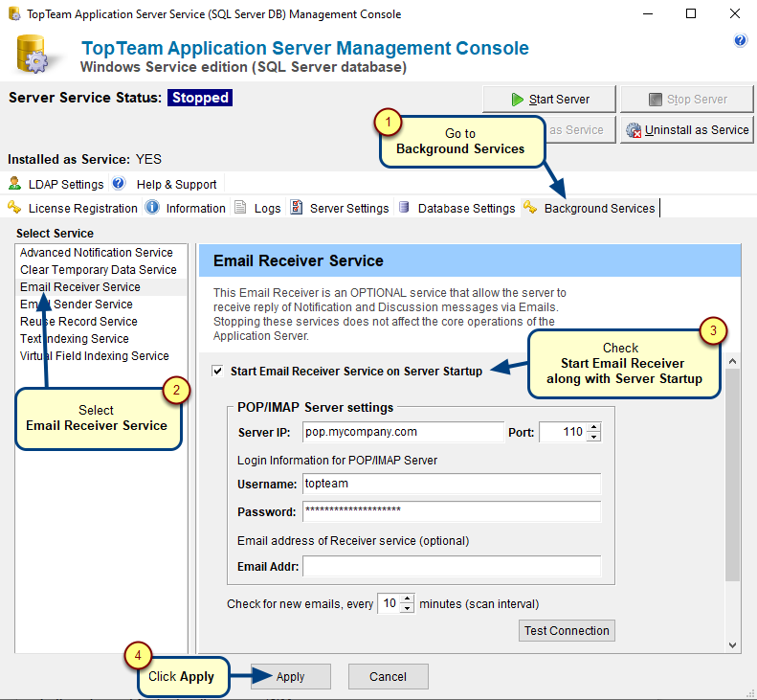Click the Test Connection button
757x700 pixels.
tap(567, 630)
